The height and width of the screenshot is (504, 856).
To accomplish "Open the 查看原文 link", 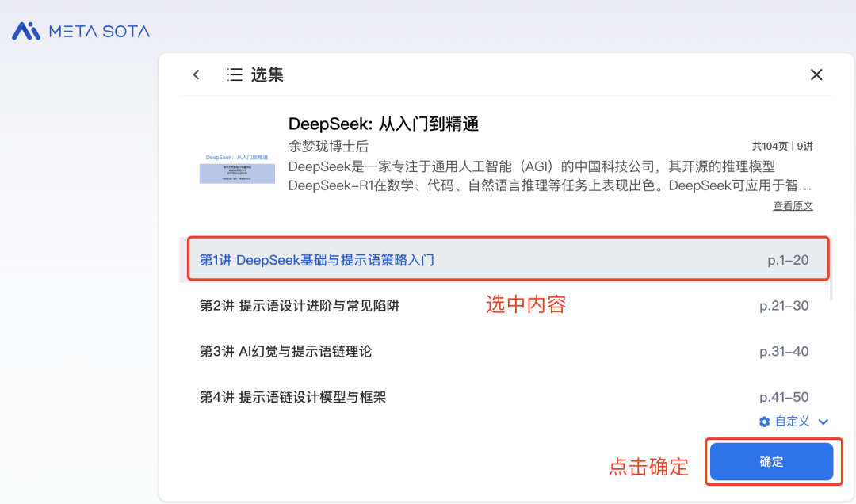I will point(793,206).
